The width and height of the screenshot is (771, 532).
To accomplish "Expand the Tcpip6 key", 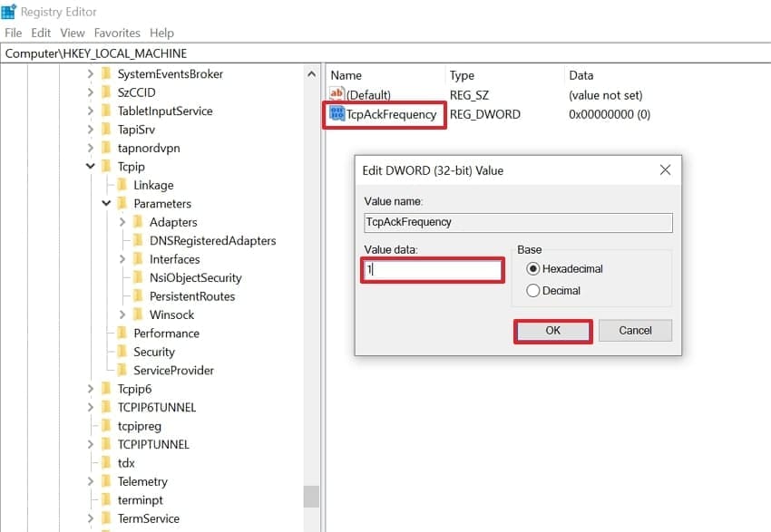I will pos(90,389).
